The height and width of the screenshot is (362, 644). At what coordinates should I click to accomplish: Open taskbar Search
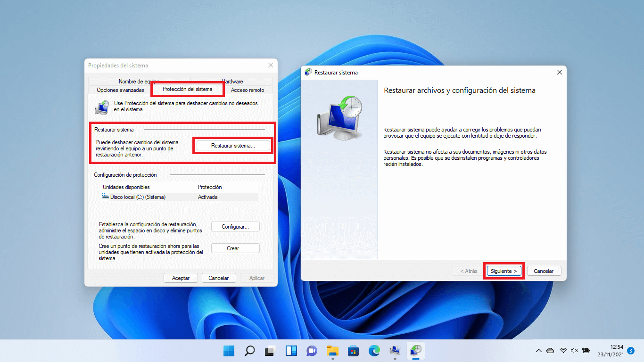[249, 351]
